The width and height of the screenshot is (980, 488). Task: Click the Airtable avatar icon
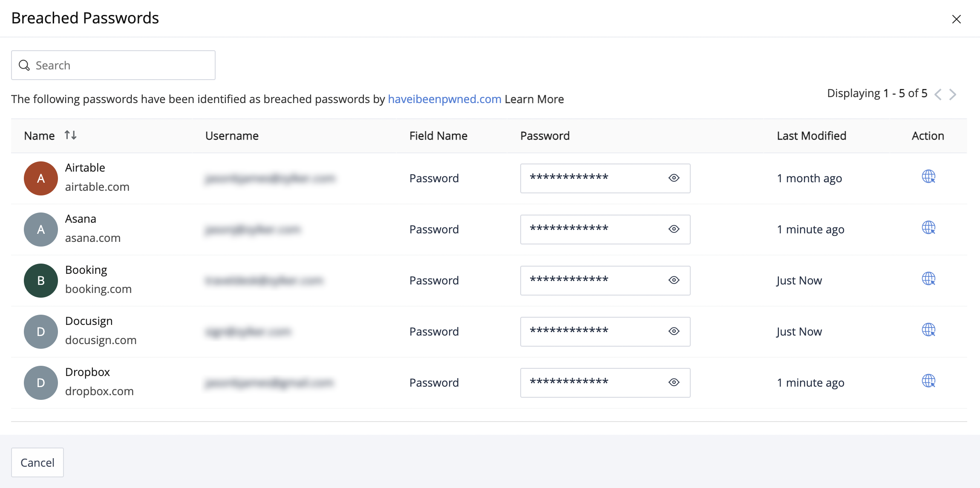[x=41, y=178]
